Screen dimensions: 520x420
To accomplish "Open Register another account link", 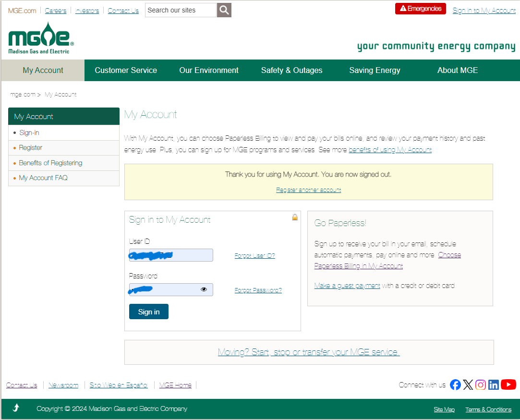I will (308, 190).
